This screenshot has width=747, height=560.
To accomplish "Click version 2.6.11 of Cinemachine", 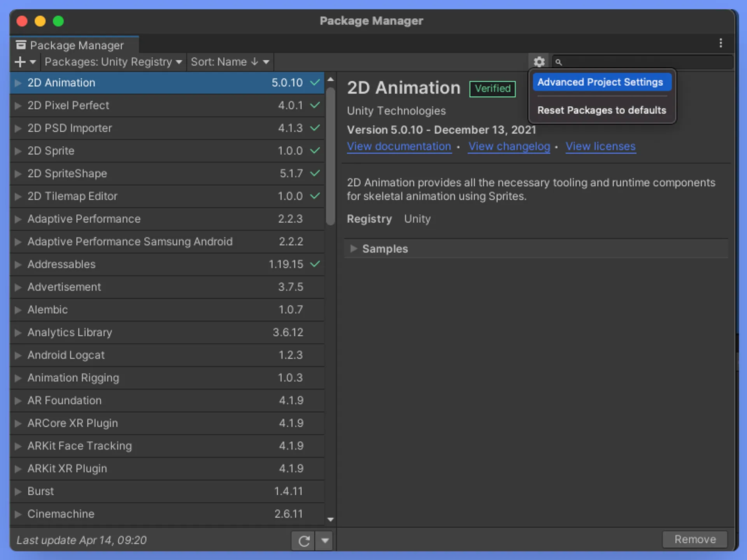I will pyautogui.click(x=289, y=514).
